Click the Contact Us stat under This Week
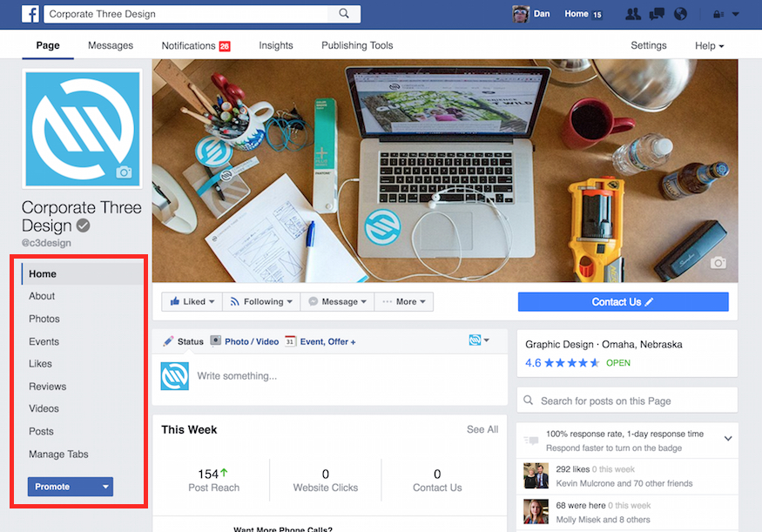The image size is (762, 532). 437,481
